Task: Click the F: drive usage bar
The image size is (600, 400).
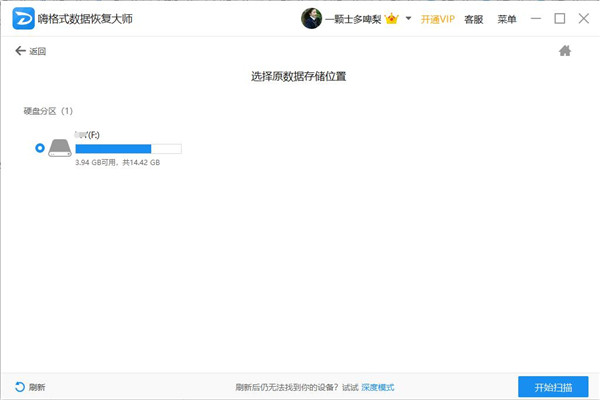Action: (128, 148)
